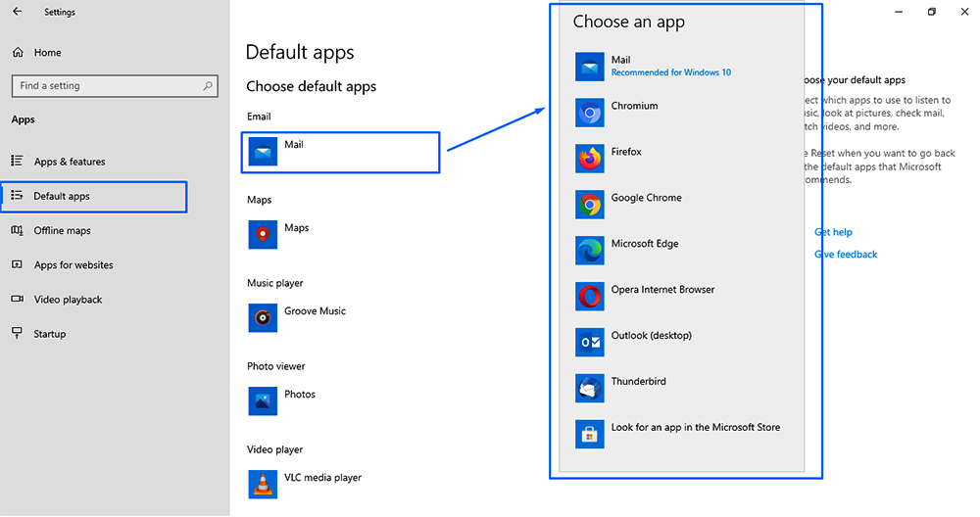Change default video player VLC
The image size is (980, 517).
coord(305,484)
